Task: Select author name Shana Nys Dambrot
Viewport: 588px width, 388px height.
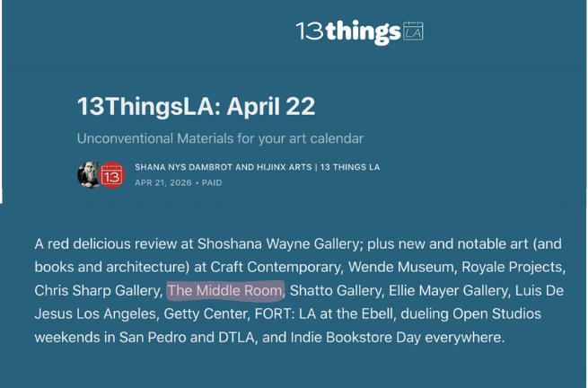Action: tap(181, 167)
